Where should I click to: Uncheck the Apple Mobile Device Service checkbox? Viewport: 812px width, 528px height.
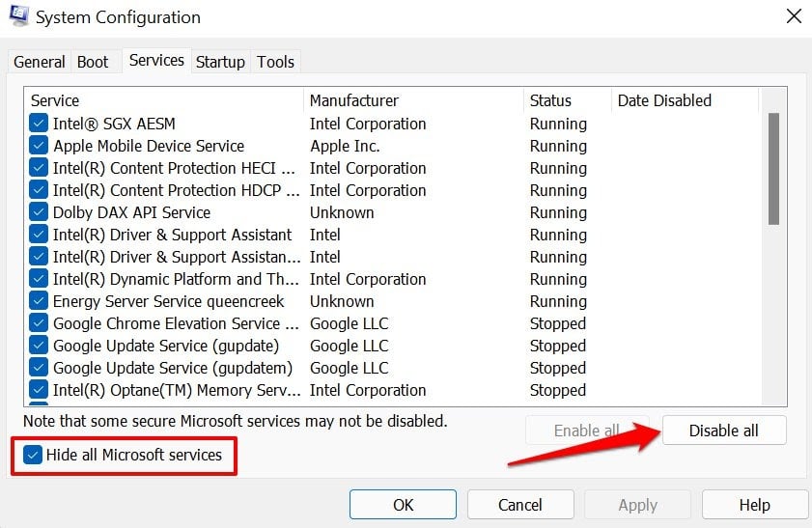39,146
